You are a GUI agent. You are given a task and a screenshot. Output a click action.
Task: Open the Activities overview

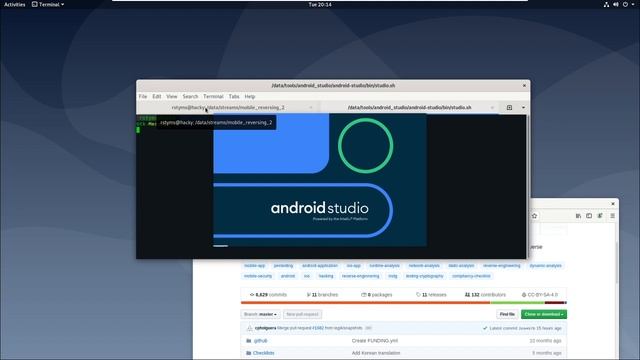(x=15, y=4)
